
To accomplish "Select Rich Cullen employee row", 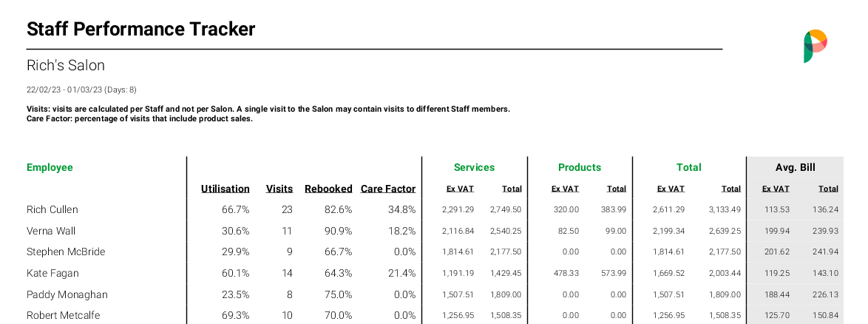I will pos(52,209).
